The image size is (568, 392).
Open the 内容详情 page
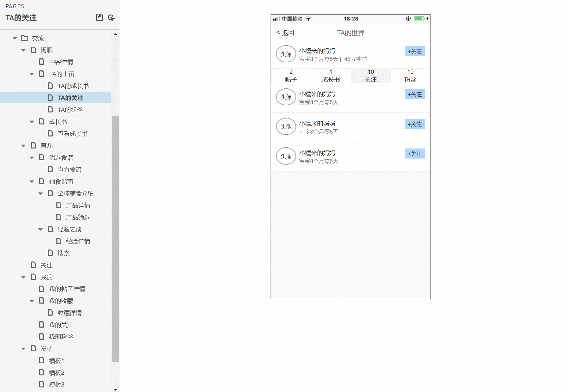[x=61, y=62]
